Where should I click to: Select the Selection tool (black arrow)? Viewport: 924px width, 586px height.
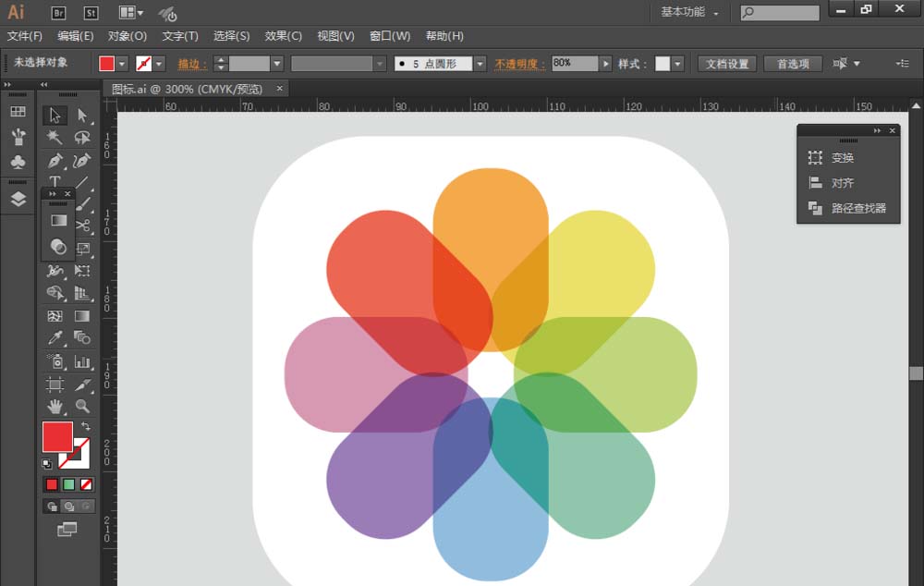(x=55, y=115)
